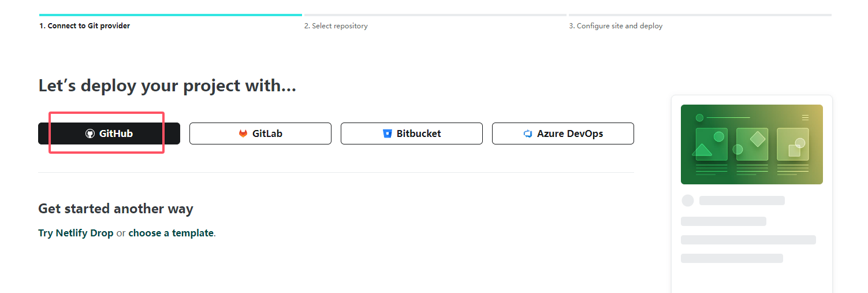The width and height of the screenshot is (868, 293).
Task: Click the Azure DevOps logo icon
Action: click(x=527, y=133)
